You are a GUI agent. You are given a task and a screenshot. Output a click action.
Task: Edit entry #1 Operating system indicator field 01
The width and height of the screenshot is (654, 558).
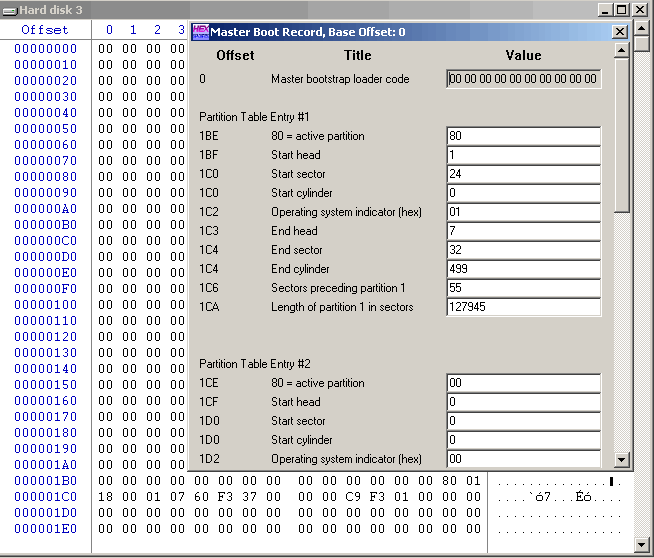click(x=523, y=212)
